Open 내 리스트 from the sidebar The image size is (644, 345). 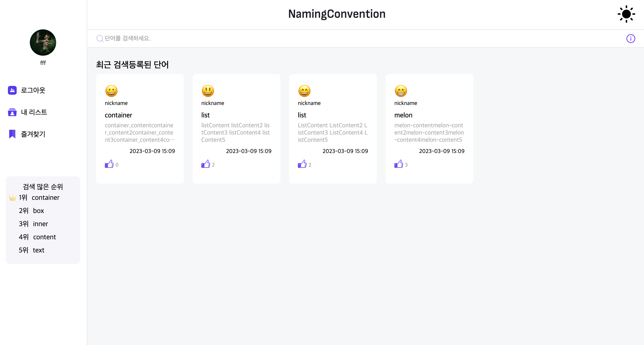[x=34, y=112]
